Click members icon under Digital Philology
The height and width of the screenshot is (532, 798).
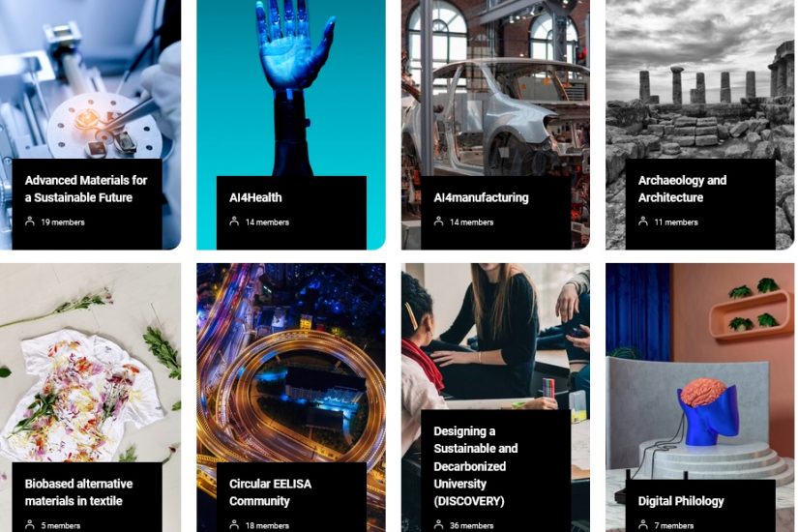(x=643, y=525)
